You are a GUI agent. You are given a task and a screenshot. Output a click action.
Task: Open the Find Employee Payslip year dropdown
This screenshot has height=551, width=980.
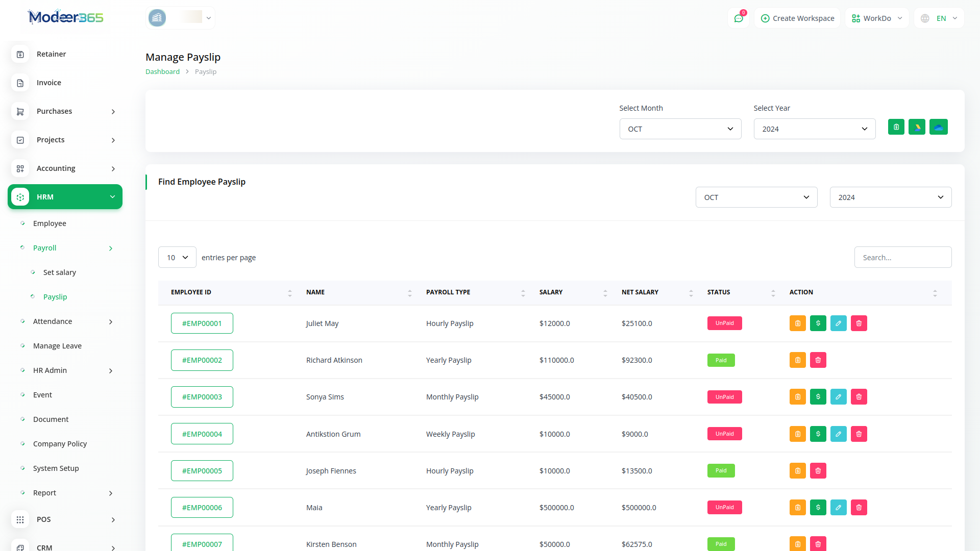(x=891, y=197)
